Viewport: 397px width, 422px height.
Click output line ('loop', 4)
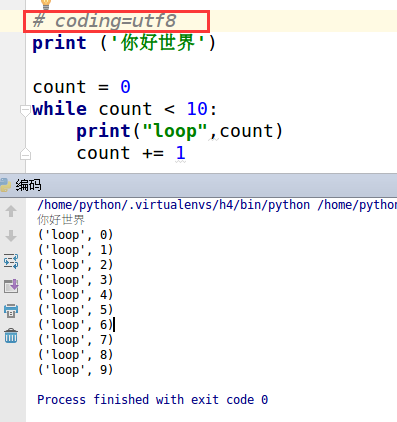click(76, 295)
